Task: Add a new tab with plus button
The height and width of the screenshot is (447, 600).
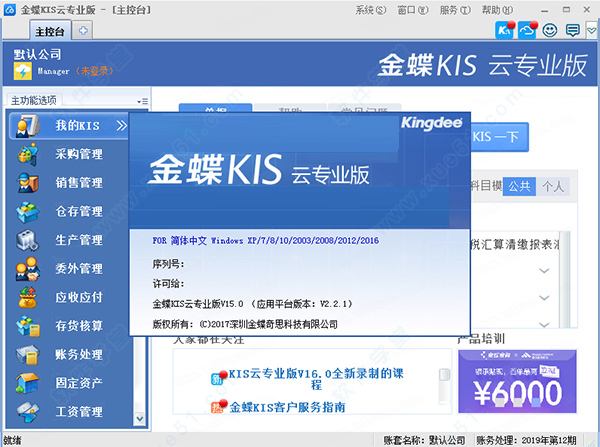Action: [x=83, y=30]
